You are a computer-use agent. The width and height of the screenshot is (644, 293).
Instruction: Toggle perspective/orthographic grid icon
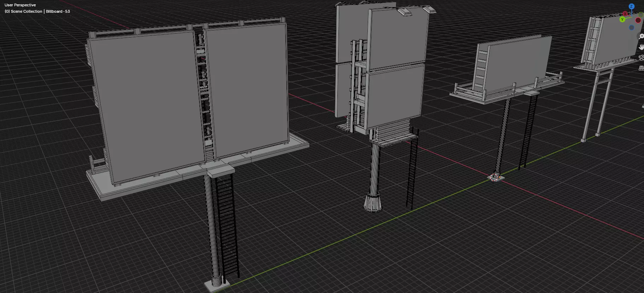[641, 68]
